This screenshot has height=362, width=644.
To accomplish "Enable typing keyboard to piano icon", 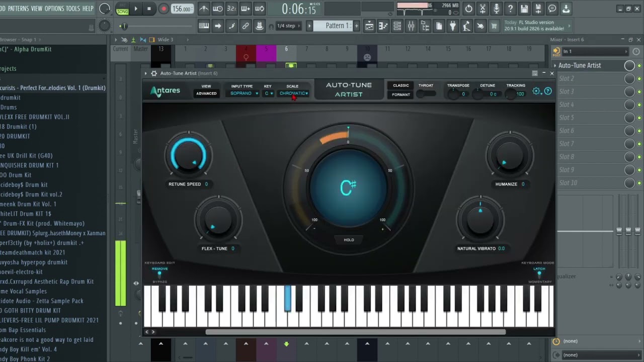I will tap(204, 26).
